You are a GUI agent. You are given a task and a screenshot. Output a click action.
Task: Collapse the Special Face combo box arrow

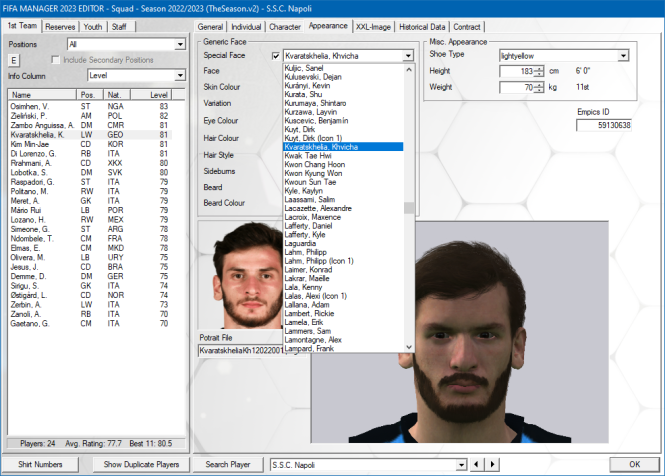(408, 56)
